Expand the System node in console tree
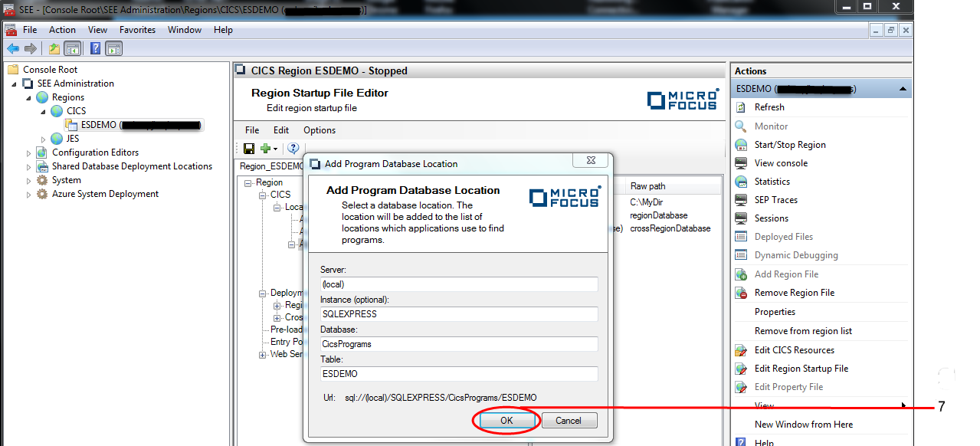 click(29, 180)
